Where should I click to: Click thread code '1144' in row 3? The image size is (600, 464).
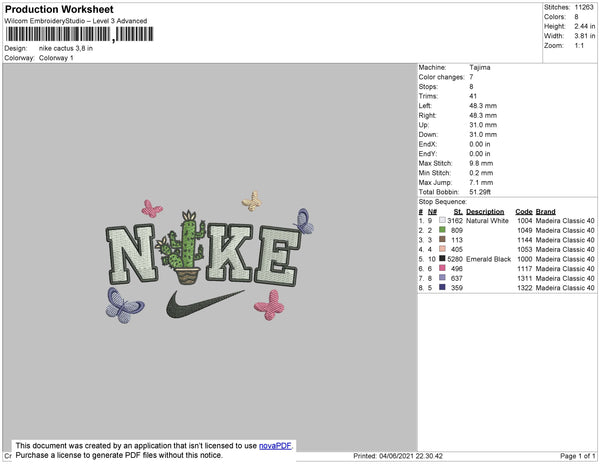(524, 240)
